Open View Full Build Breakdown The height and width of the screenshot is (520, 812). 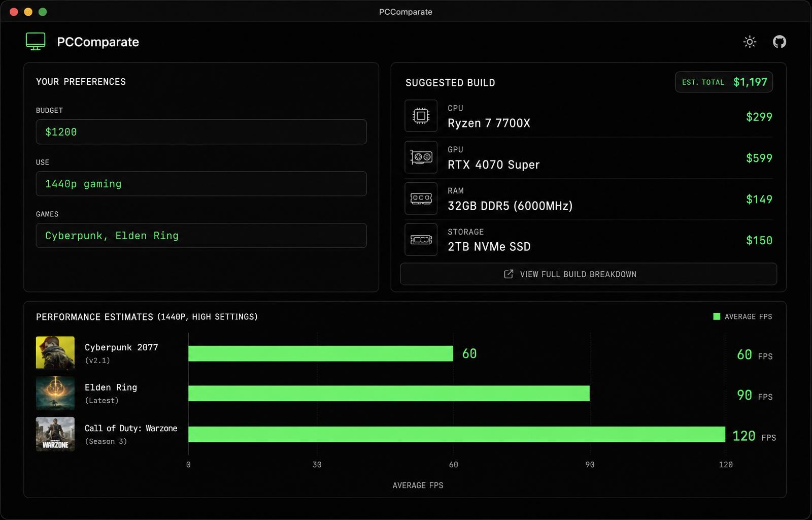point(588,274)
